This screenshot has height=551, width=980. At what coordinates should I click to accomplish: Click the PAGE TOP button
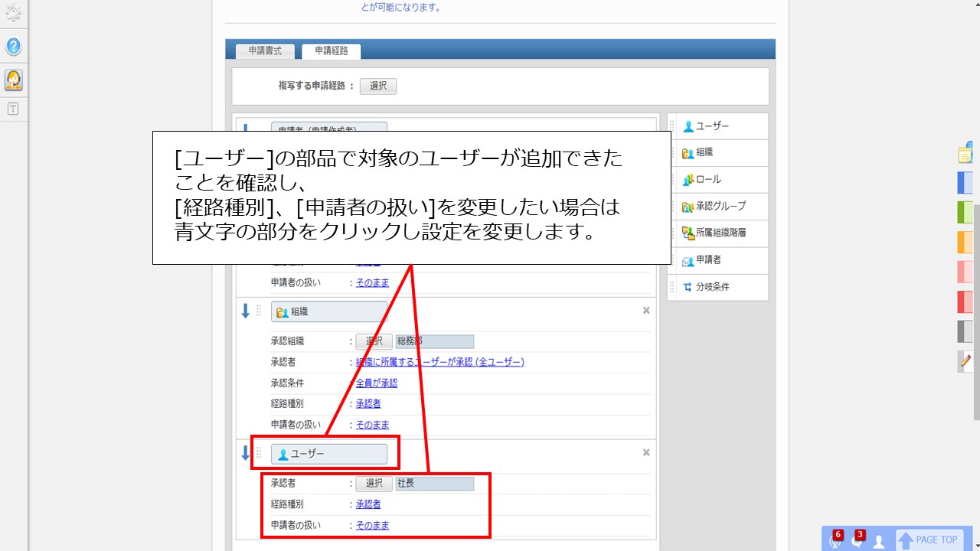pyautogui.click(x=928, y=540)
